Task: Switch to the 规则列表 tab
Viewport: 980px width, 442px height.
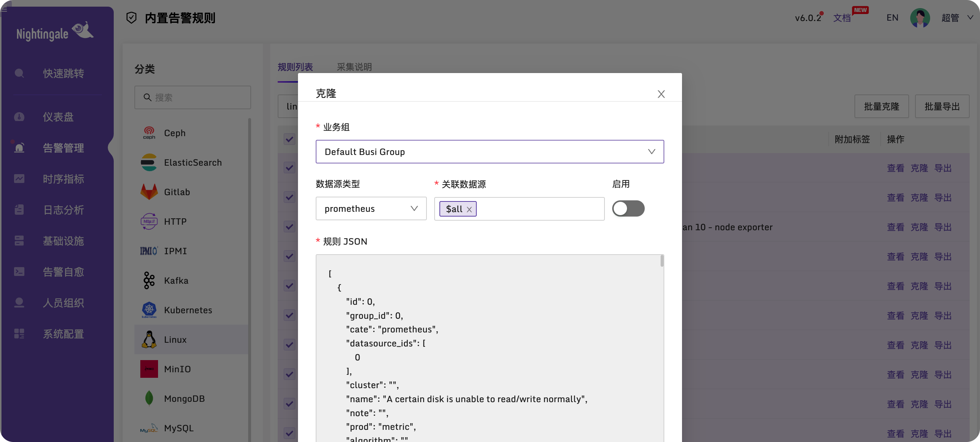Action: click(295, 67)
